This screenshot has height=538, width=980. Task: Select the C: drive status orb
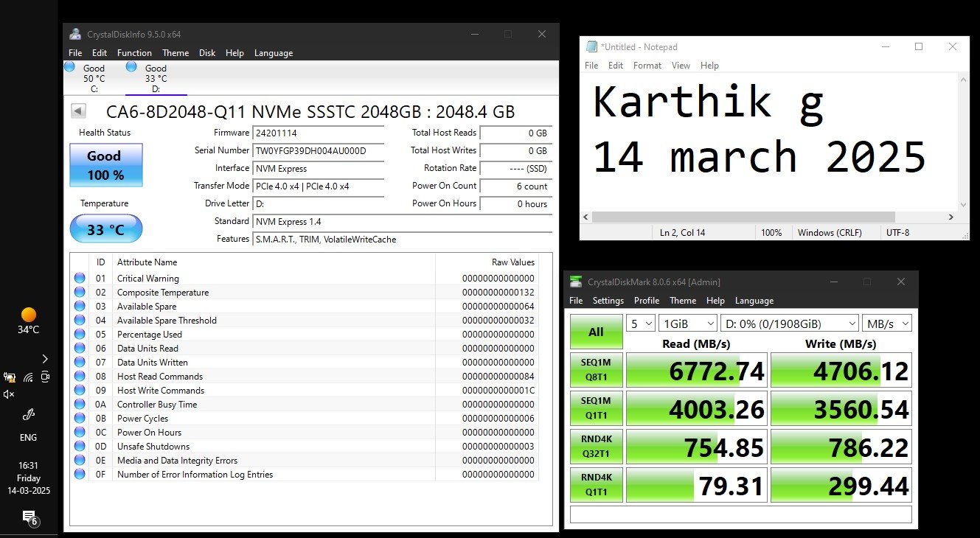70,66
